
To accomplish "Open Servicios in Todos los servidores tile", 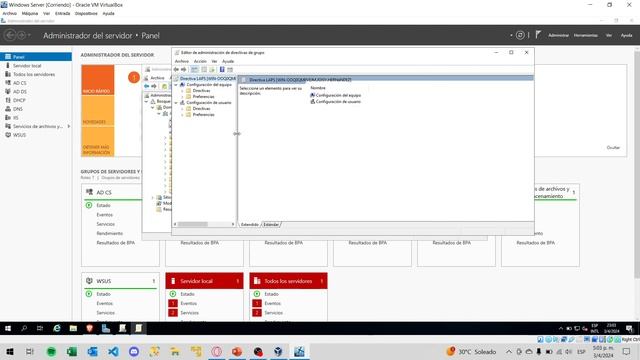I will 273,313.
